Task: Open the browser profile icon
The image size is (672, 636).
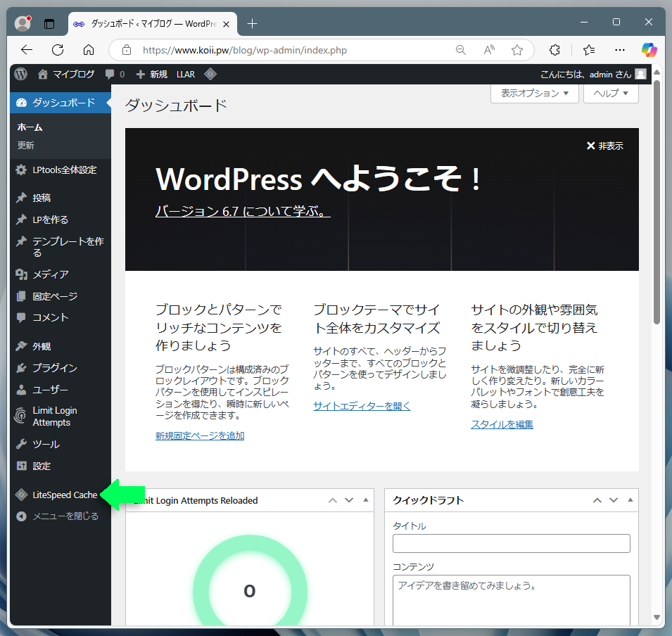Action: click(x=23, y=24)
